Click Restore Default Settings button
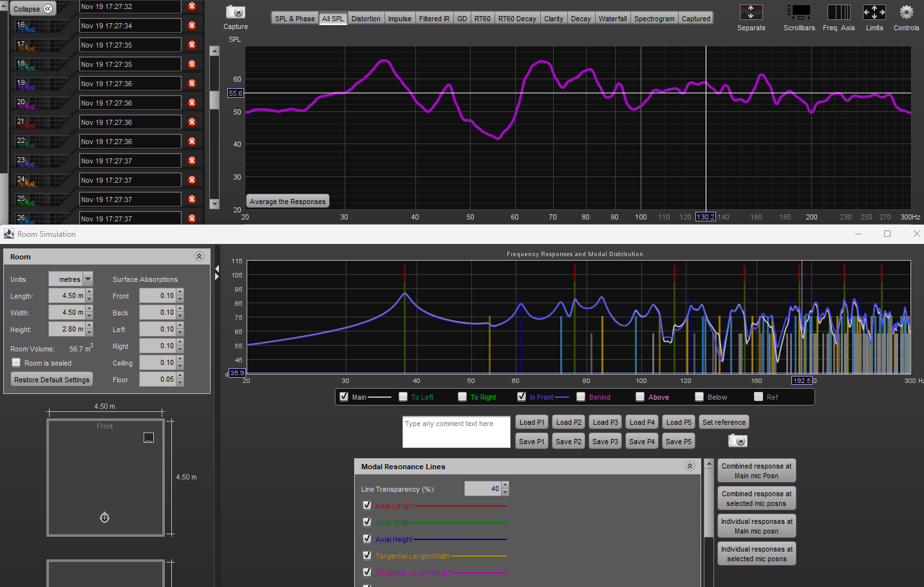924x587 pixels. (52, 379)
